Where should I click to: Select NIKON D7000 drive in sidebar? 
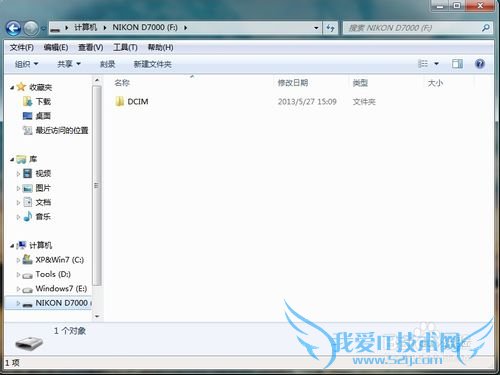pyautogui.click(x=49, y=303)
